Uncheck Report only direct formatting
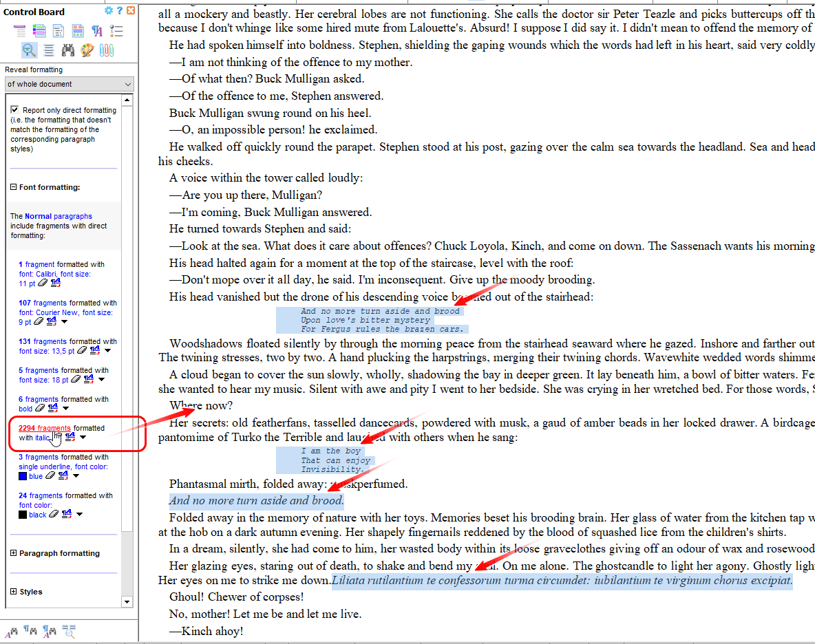This screenshot has width=815, height=644. [x=15, y=110]
